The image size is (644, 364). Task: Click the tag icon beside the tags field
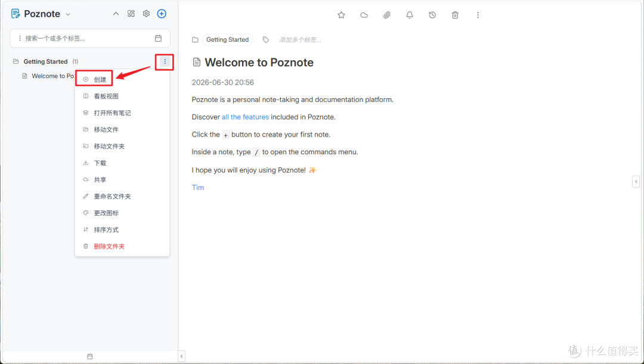[266, 40]
